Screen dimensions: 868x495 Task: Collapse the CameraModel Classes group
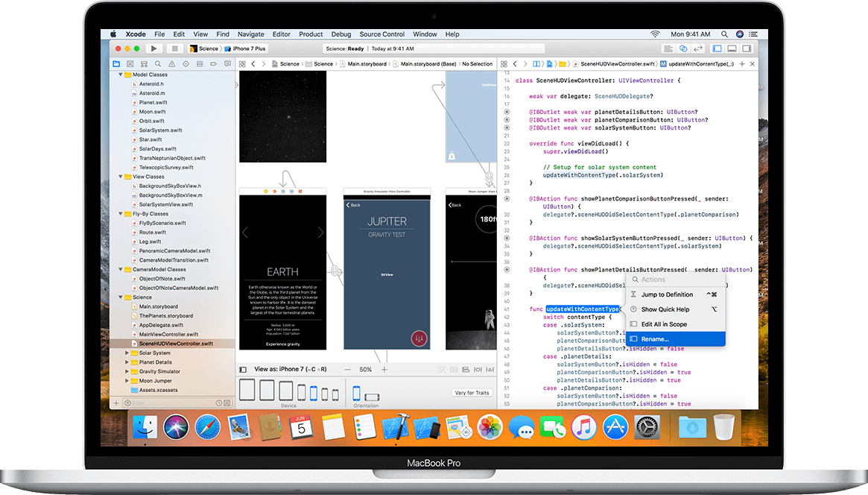(121, 270)
